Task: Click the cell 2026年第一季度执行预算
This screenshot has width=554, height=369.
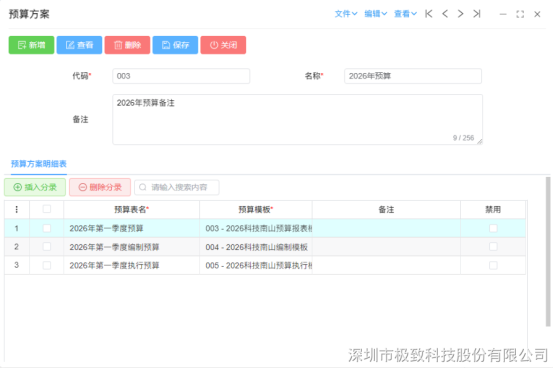Action: [x=131, y=265]
